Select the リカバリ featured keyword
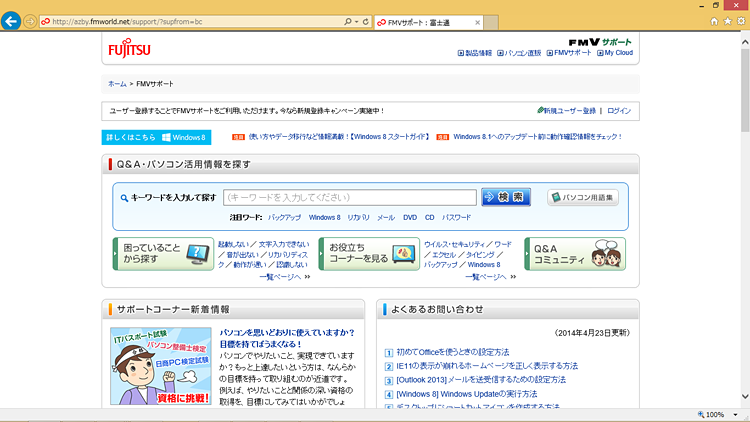Image resolution: width=750 pixels, height=422 pixels. point(358,217)
